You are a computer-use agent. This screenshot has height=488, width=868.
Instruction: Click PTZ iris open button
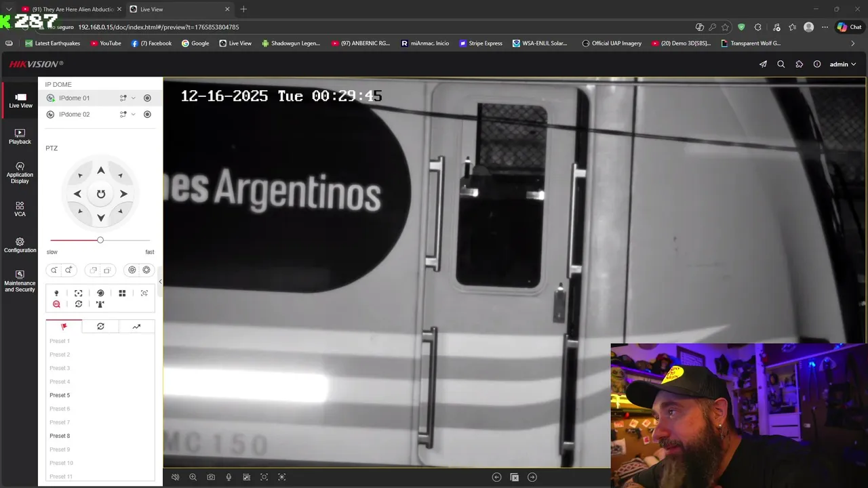146,270
